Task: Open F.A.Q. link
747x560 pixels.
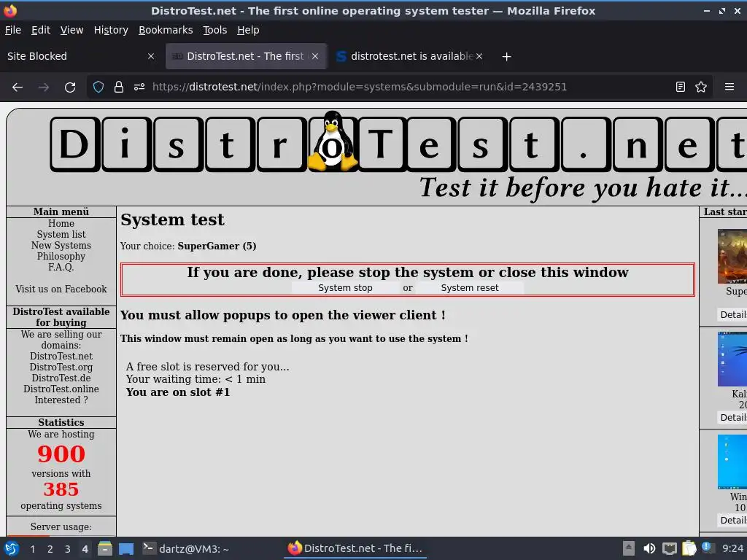Action: pos(61,267)
